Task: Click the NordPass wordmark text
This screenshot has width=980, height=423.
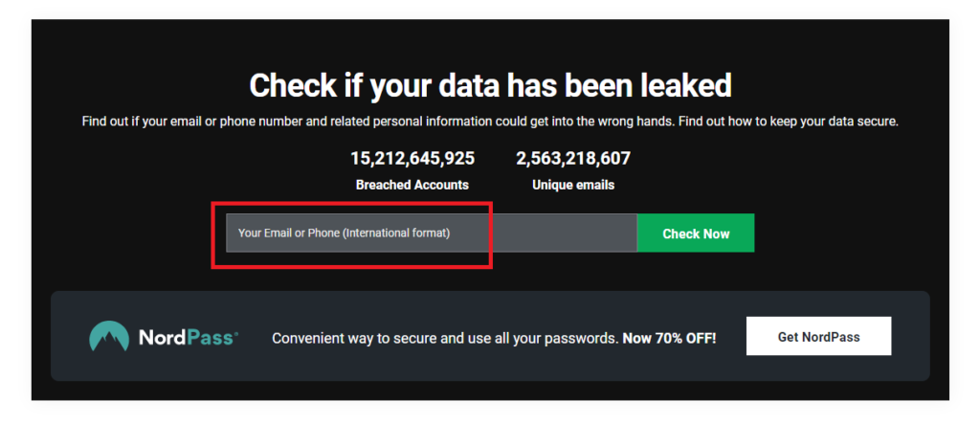Action: point(188,338)
